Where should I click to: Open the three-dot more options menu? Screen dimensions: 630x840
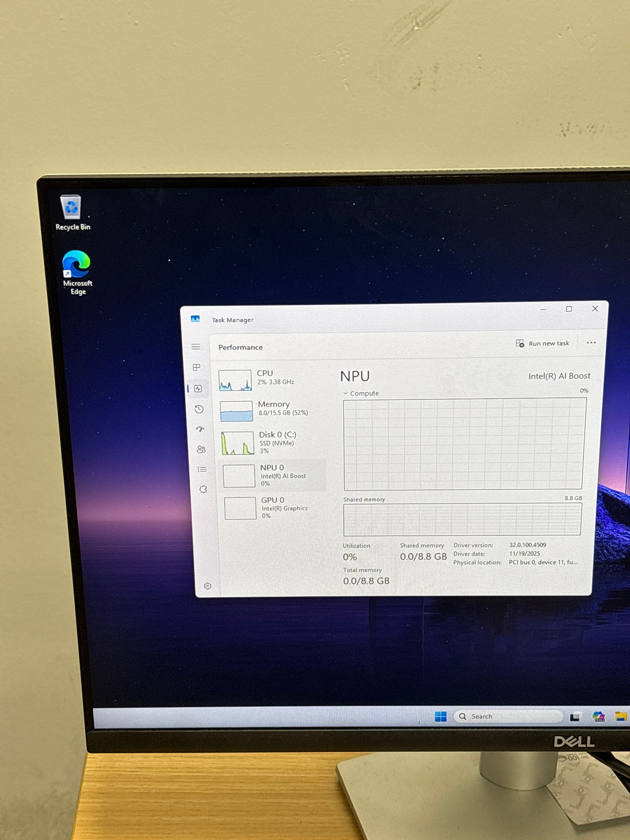tap(591, 342)
